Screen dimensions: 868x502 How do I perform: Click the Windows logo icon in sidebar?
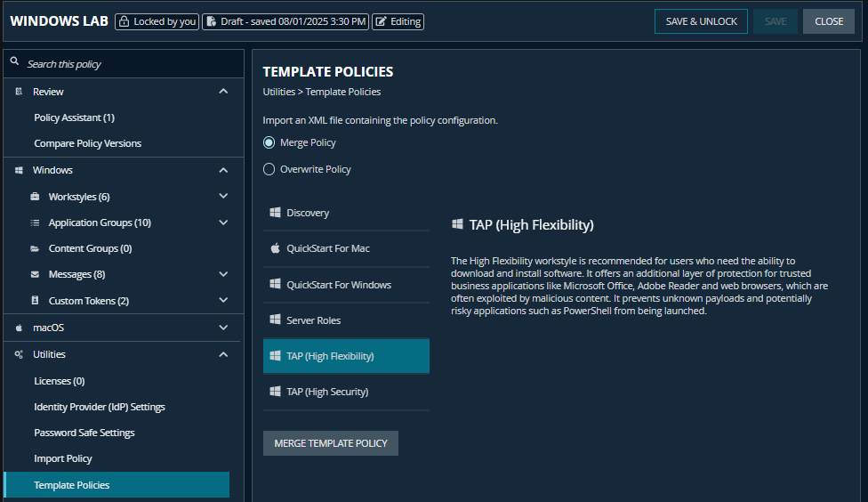(x=19, y=170)
